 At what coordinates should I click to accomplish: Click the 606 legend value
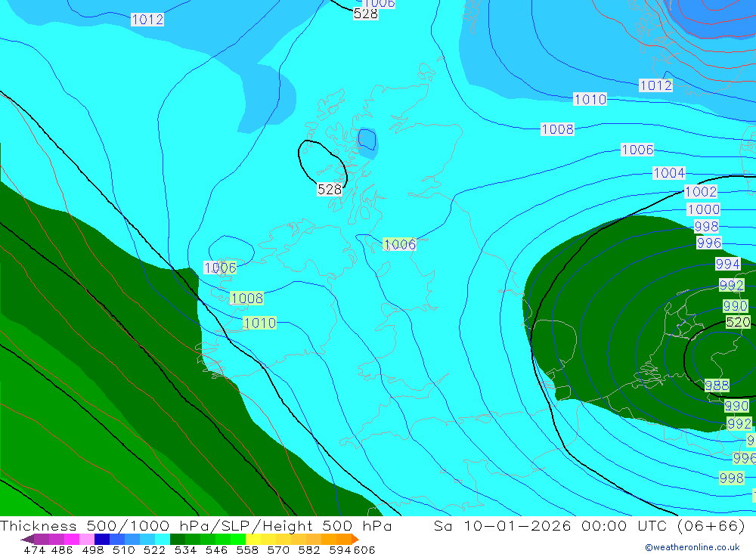tap(364, 549)
